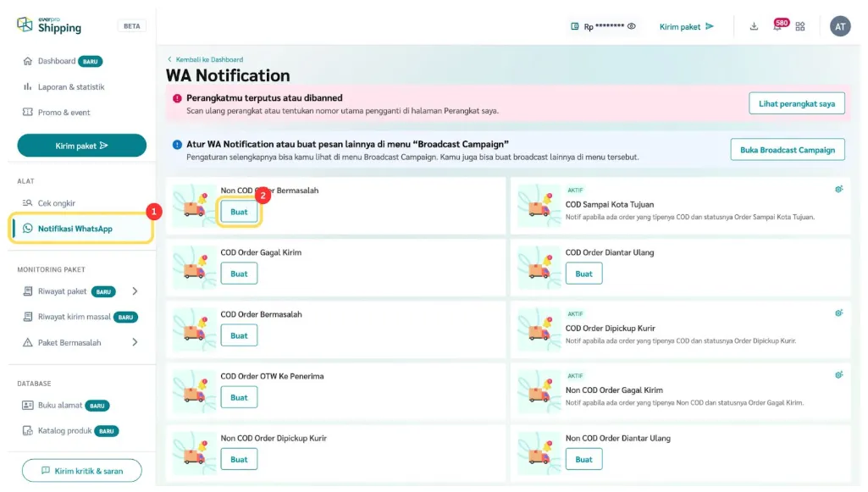Go to Laporan & statistik menu

(x=70, y=86)
